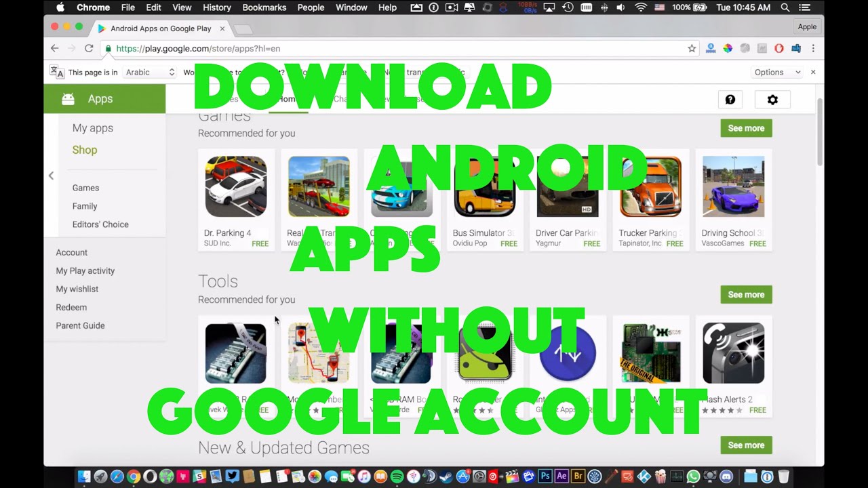This screenshot has width=868, height=488.
Task: Open the Parent Guide link
Action: click(80, 325)
